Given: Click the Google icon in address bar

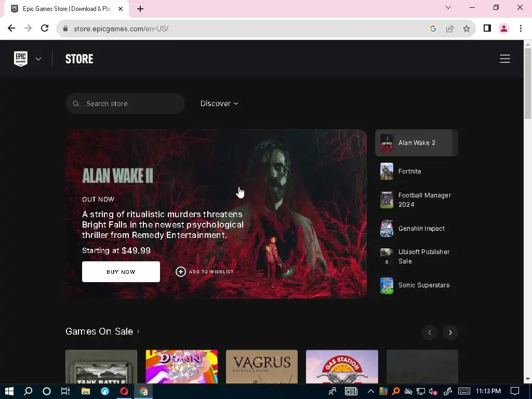Looking at the screenshot, I should click(433, 29).
